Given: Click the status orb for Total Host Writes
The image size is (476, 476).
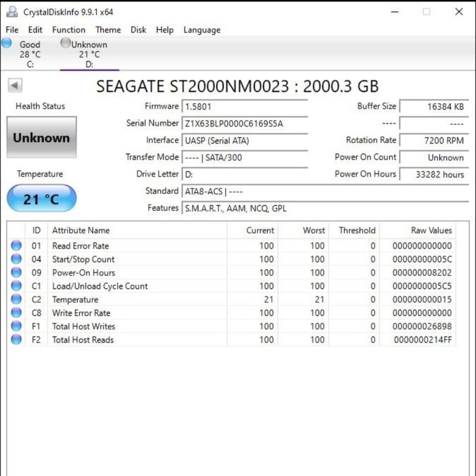Looking at the screenshot, I should [16, 326].
